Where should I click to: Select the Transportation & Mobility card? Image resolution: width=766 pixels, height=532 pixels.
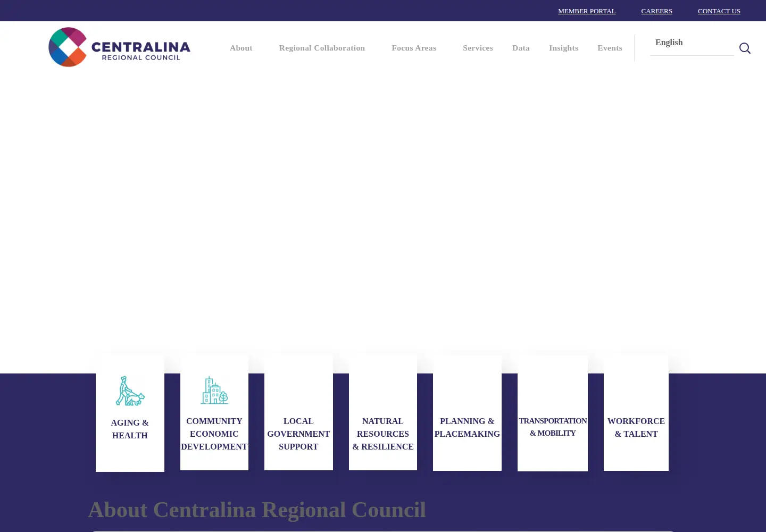point(553,413)
